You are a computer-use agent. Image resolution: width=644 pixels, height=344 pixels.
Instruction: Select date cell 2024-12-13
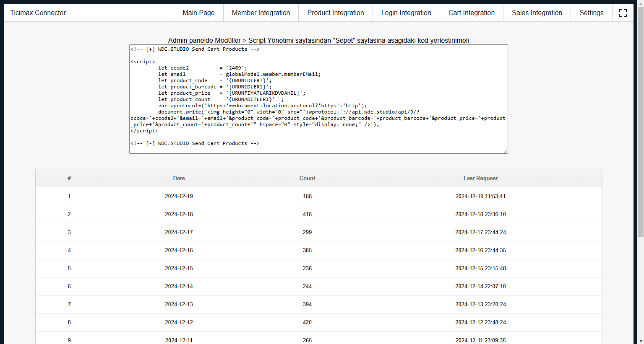point(179,304)
